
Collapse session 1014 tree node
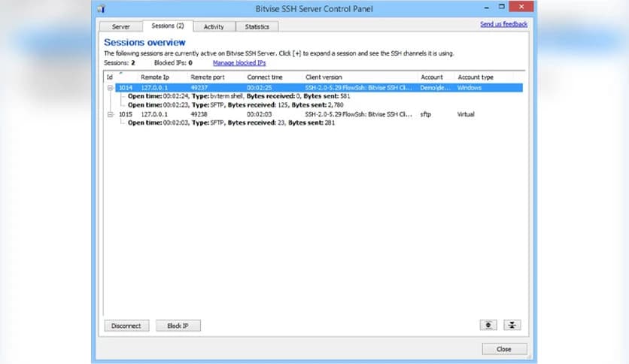point(110,88)
